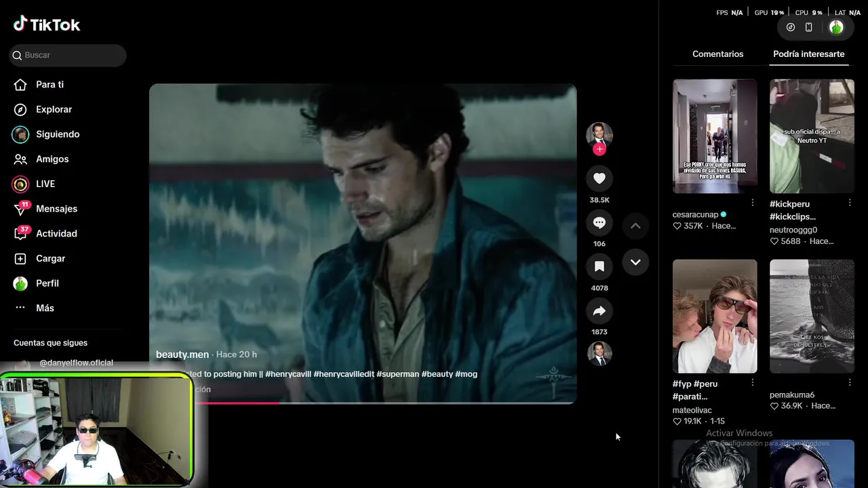Image resolution: width=868 pixels, height=488 pixels.
Task: Open options menu for #fyp #peru video
Action: tap(753, 383)
